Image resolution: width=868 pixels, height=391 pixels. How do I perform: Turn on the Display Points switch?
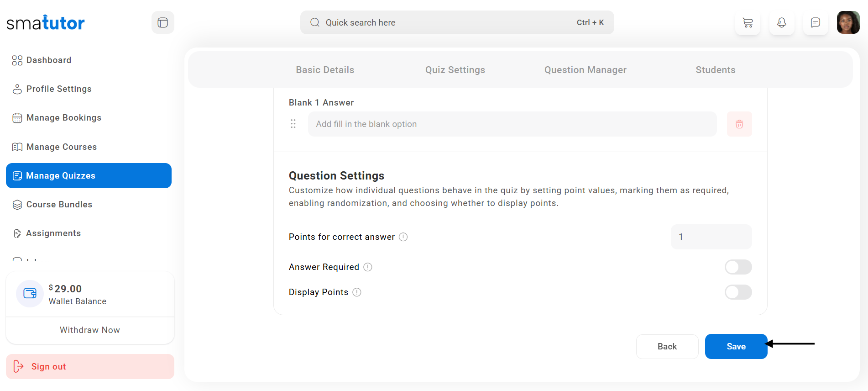point(738,292)
